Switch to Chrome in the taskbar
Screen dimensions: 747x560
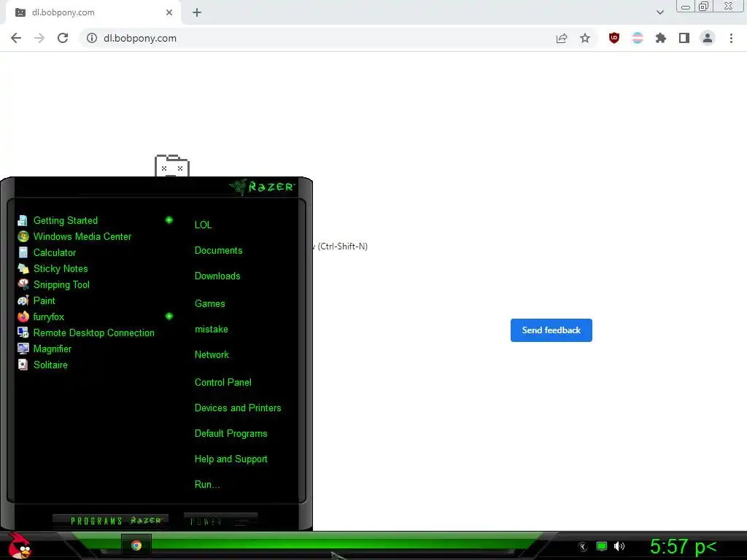point(136,545)
